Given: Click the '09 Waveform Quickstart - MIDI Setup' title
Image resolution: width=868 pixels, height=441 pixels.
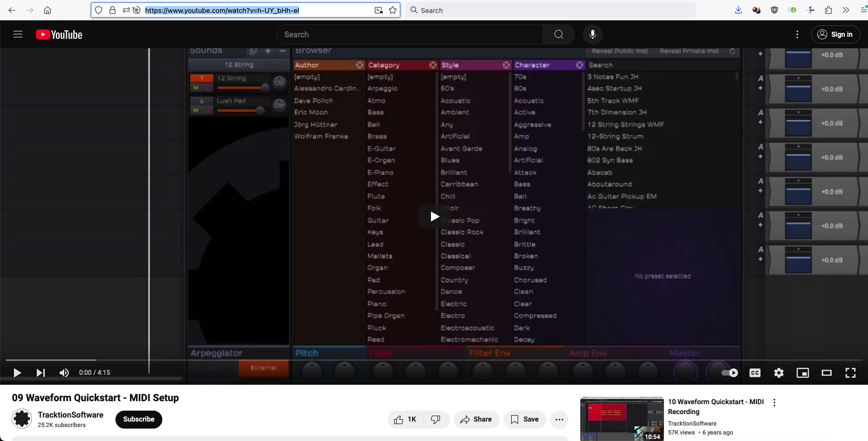Looking at the screenshot, I should (96, 398).
